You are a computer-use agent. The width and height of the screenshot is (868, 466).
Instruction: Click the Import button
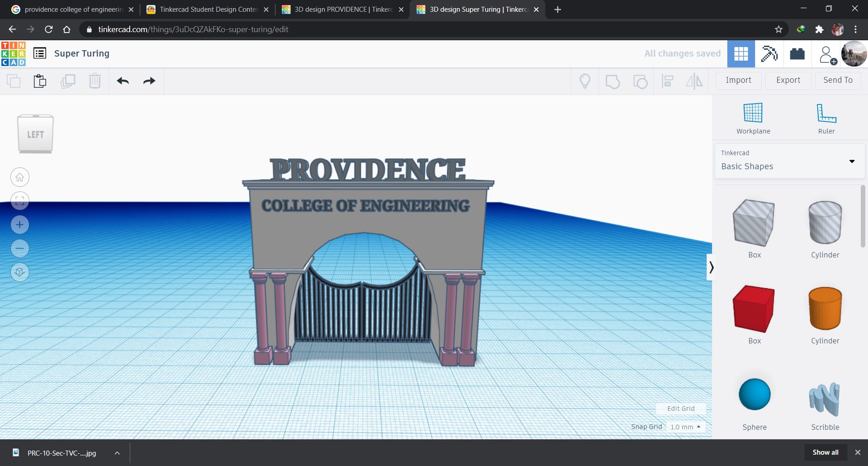[738, 81]
